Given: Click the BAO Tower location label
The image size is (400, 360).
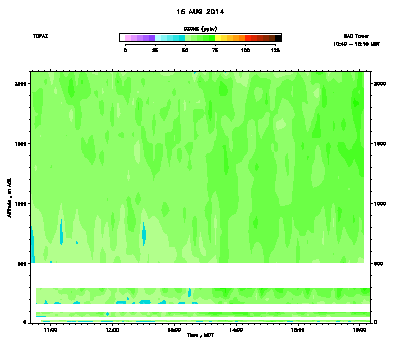Looking at the screenshot, I should (356, 36).
